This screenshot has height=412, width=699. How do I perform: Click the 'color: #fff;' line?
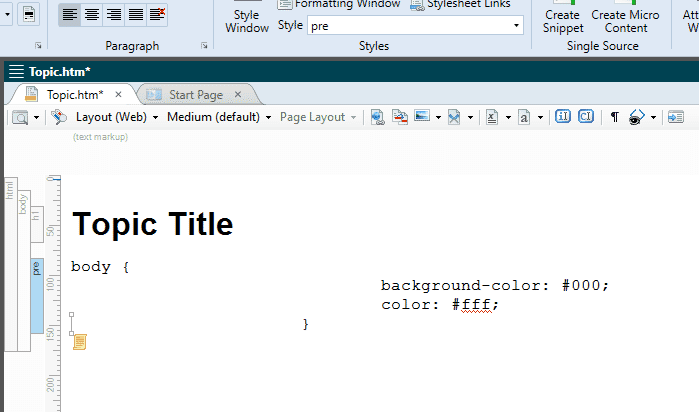[x=440, y=305]
